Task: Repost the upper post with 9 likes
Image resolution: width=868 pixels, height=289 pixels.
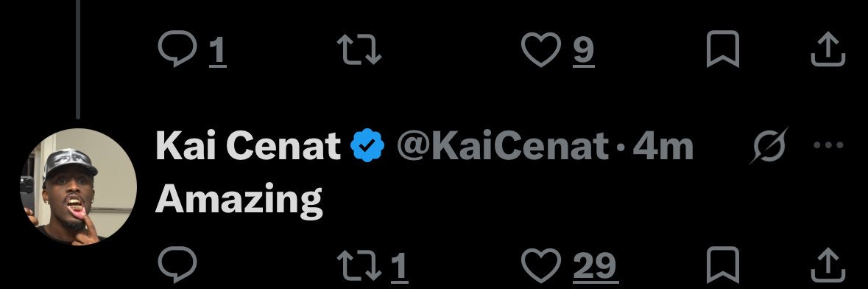Action: pyautogui.click(x=359, y=49)
